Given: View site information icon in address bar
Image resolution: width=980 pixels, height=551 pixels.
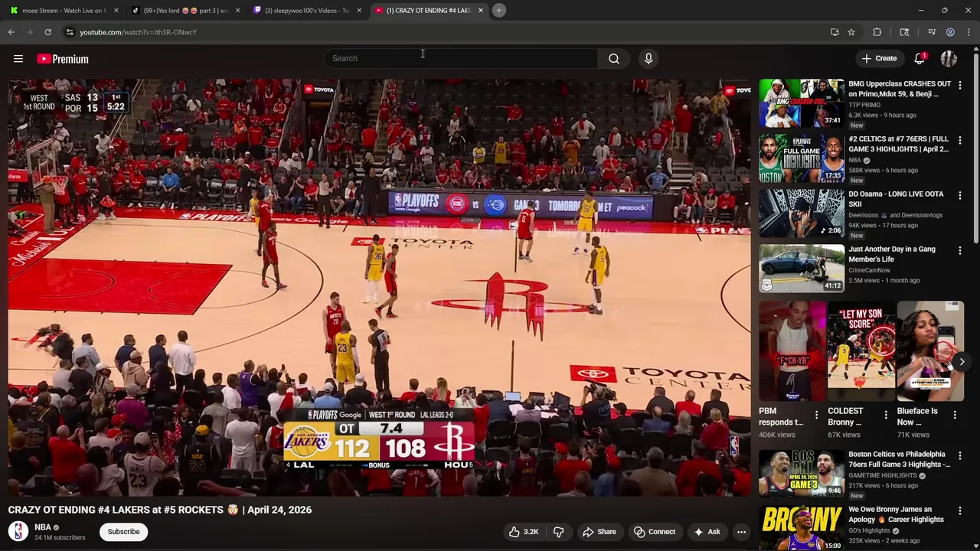Looking at the screenshot, I should point(70,32).
